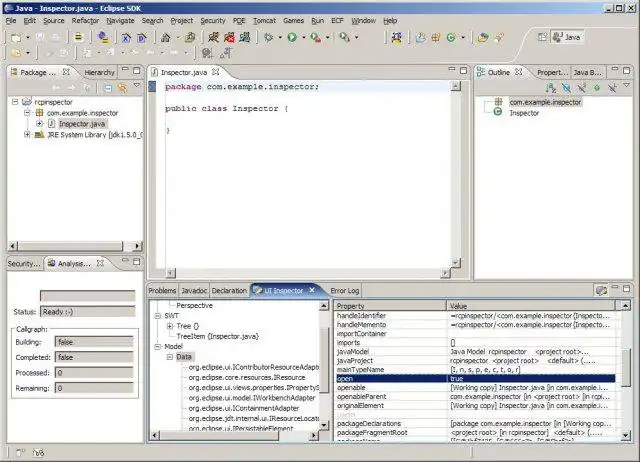Click the Debug bug toolbar icon

[268, 38]
